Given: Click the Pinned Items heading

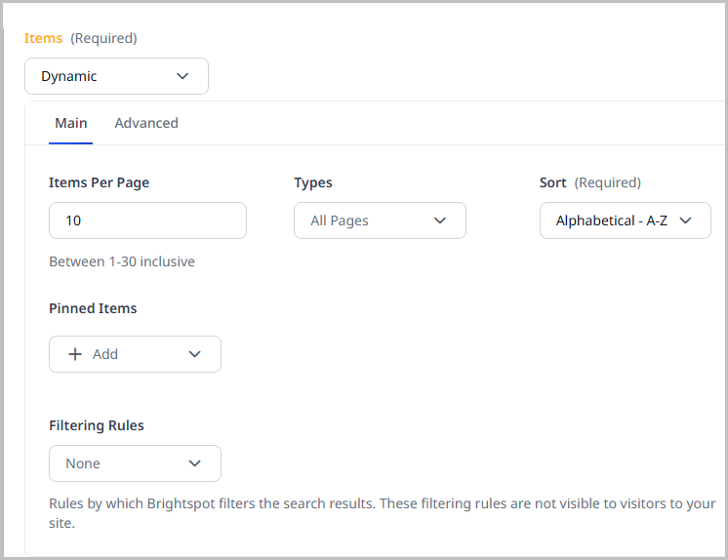Looking at the screenshot, I should 93,308.
